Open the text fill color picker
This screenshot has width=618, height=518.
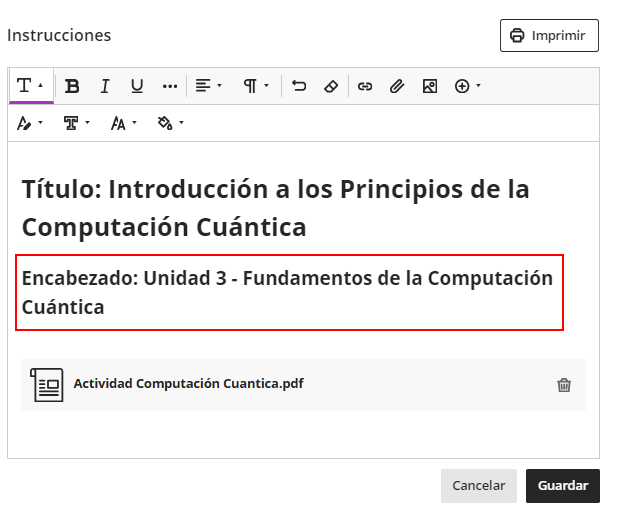click(170, 123)
